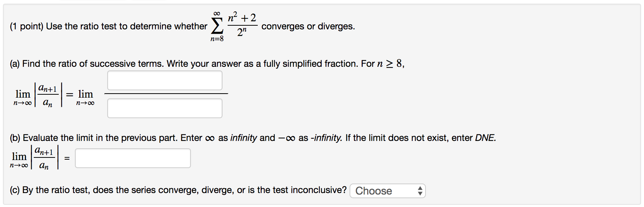Screen dimensions: 644x207
Task: Click the second "lim" before the fraction boxes
Action: tap(85, 95)
